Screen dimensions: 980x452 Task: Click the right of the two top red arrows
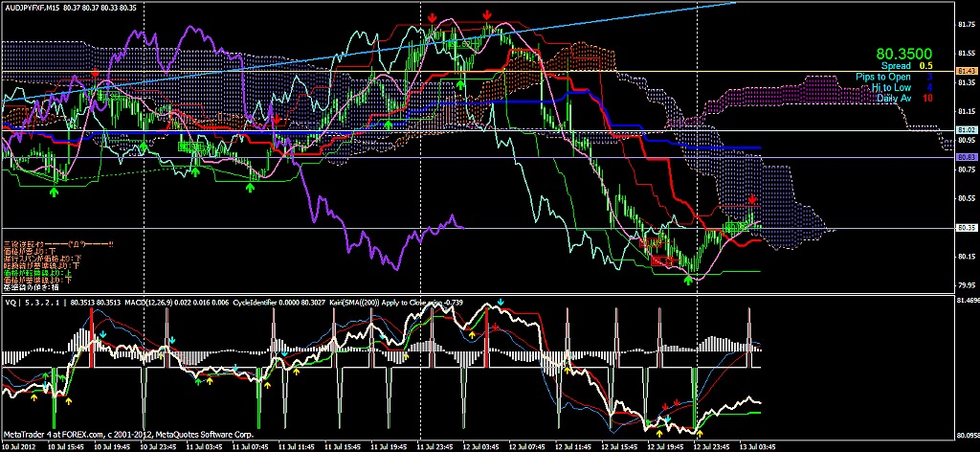[488, 16]
